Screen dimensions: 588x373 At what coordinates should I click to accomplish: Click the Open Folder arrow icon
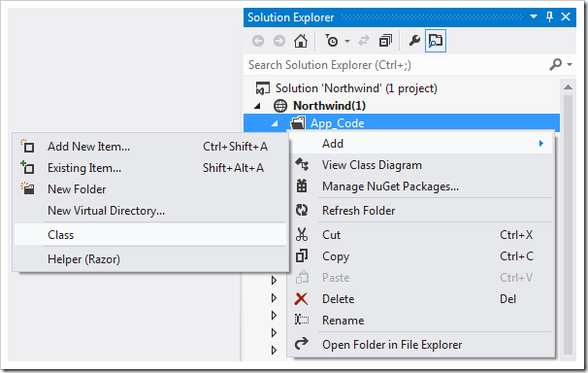(x=302, y=343)
